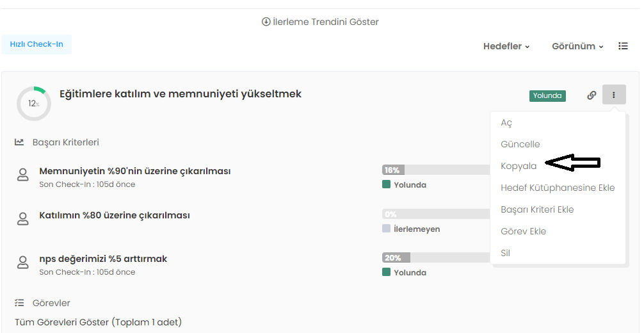The image size is (644, 333).
Task: Choose Güncelle in the context menu
Action: point(520,144)
